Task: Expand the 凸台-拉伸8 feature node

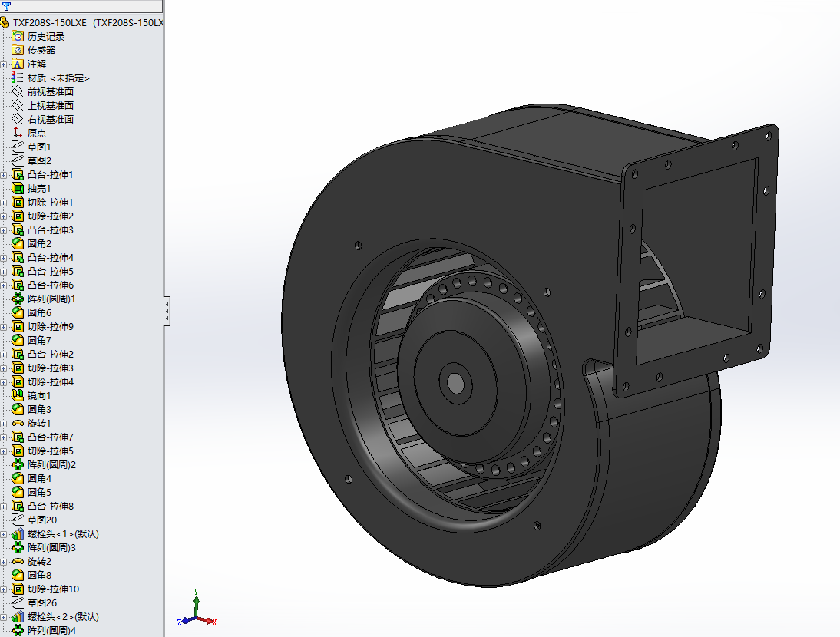Action: coord(4,507)
